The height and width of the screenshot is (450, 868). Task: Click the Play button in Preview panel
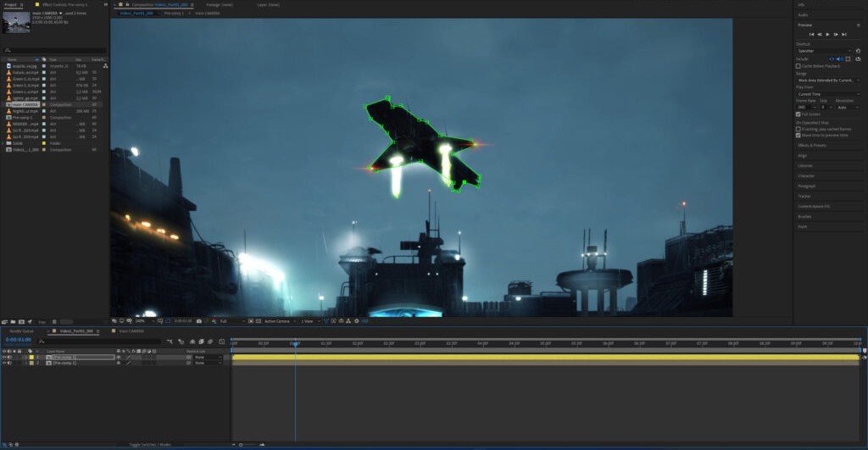coord(827,34)
